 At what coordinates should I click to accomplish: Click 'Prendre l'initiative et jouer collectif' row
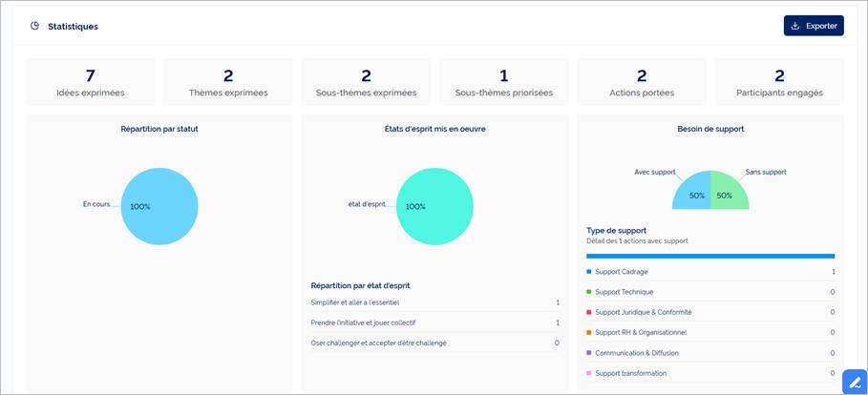[435, 322]
